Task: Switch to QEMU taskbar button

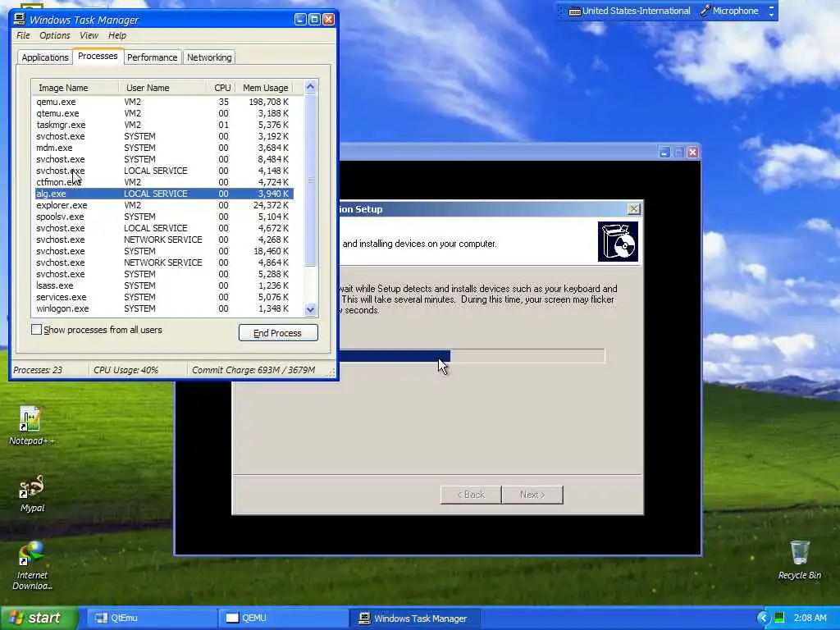Action: click(283, 618)
